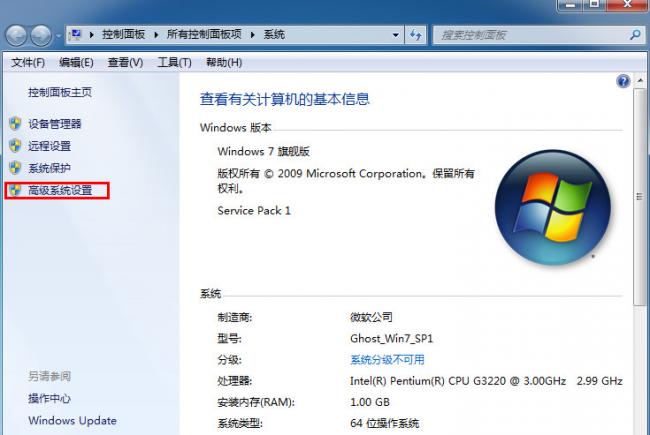This screenshot has width=650, height=435.
Task: Click the shield icon beside 设备管理器
Action: click(15, 124)
